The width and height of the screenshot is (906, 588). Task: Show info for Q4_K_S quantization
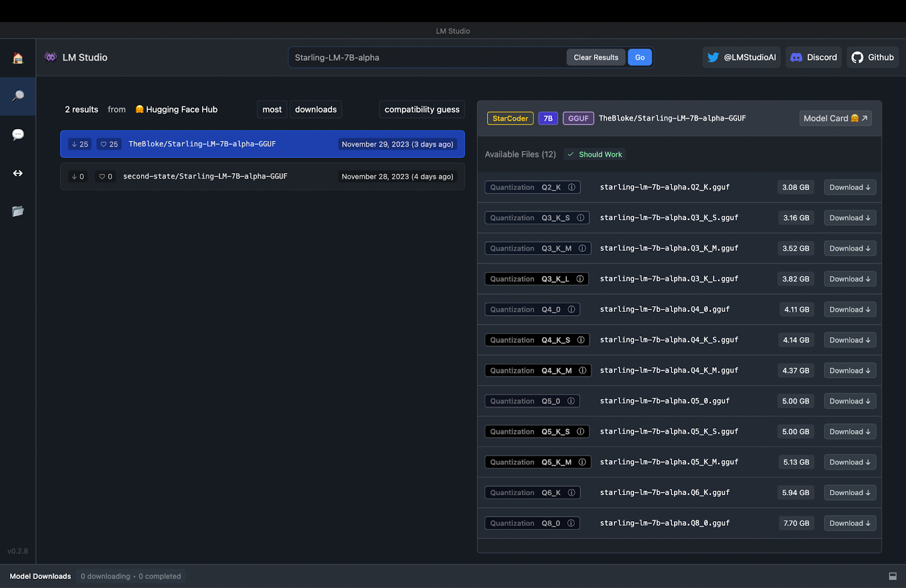point(580,340)
